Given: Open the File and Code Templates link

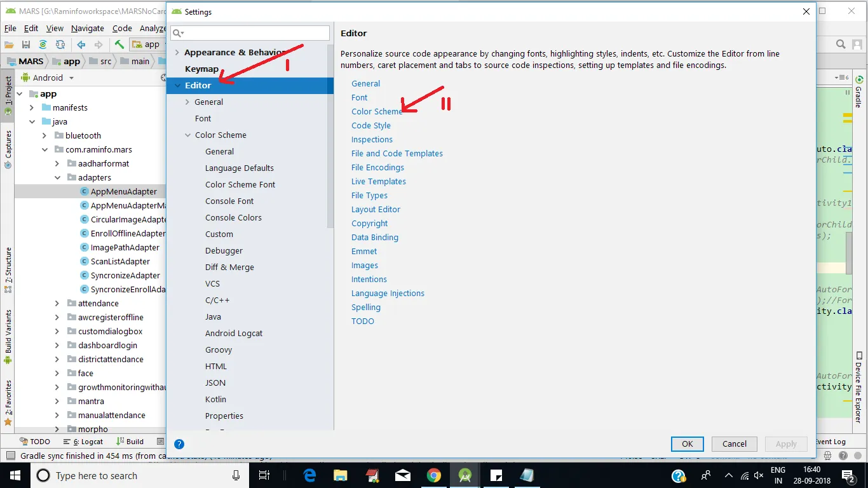Looking at the screenshot, I should tap(397, 153).
